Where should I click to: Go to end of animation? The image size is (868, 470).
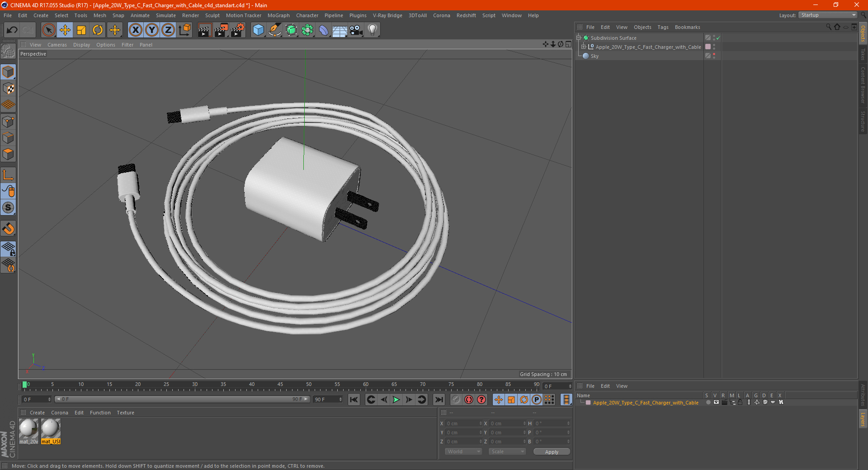pyautogui.click(x=439, y=399)
